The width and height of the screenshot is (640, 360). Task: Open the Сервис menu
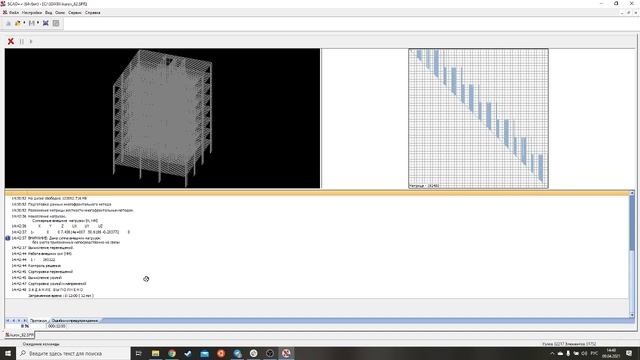click(75, 13)
